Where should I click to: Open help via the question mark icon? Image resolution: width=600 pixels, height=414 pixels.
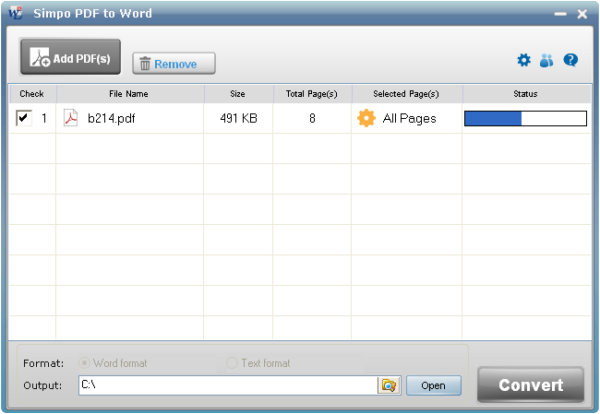coord(570,60)
